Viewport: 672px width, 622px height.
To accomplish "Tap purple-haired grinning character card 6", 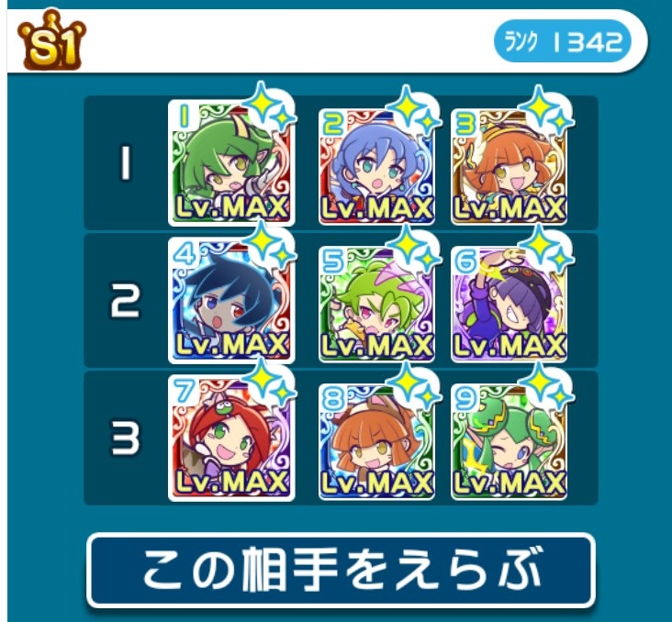I will 509,304.
